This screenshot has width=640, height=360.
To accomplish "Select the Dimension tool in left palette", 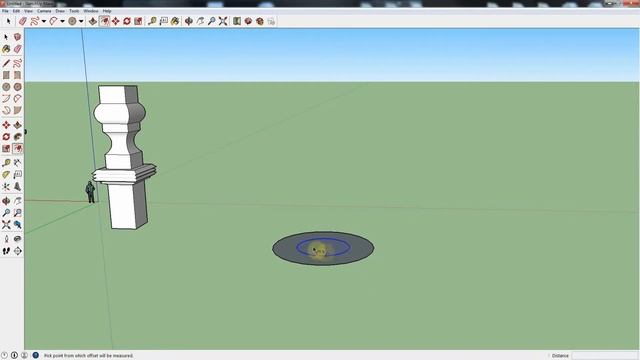I will click(x=18, y=163).
